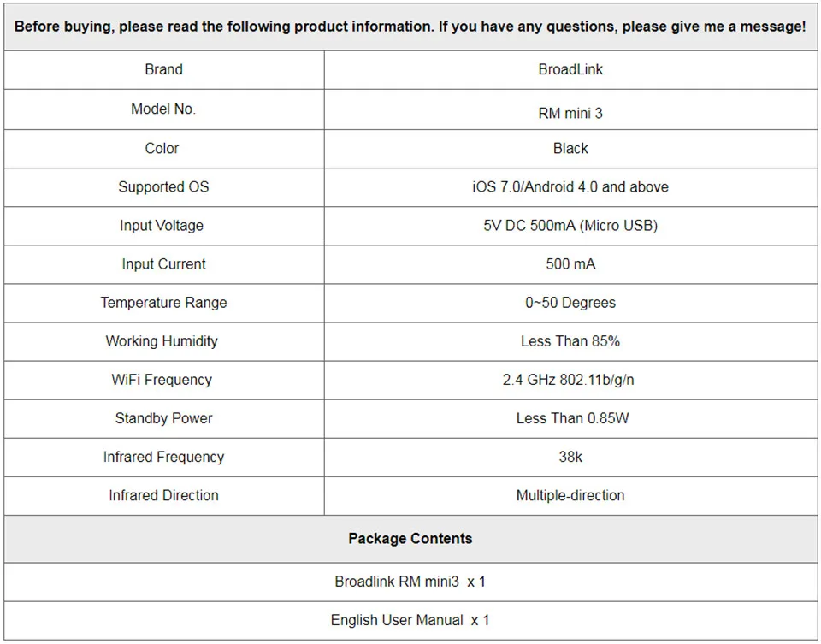
Task: Click the 2.4 GHz 802.11b/g/n value
Action: 569,380
